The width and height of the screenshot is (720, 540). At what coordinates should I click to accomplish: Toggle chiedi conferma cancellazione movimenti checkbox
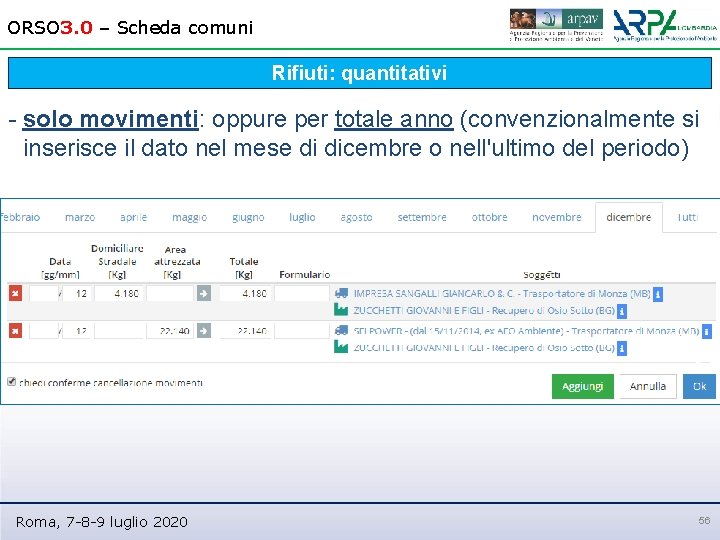click(11, 382)
